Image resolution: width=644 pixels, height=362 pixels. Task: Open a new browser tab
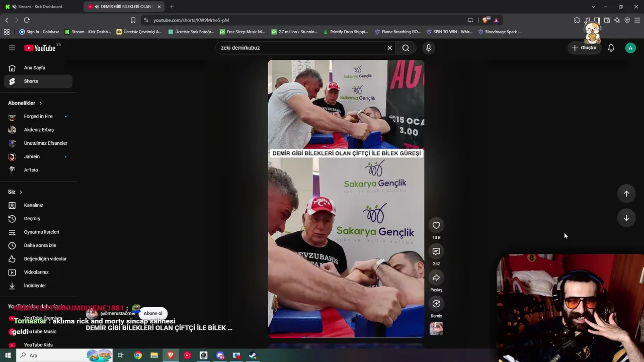click(172, 7)
